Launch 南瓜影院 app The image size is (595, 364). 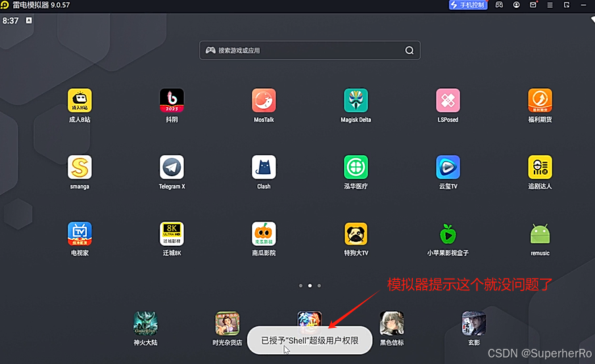point(264,234)
